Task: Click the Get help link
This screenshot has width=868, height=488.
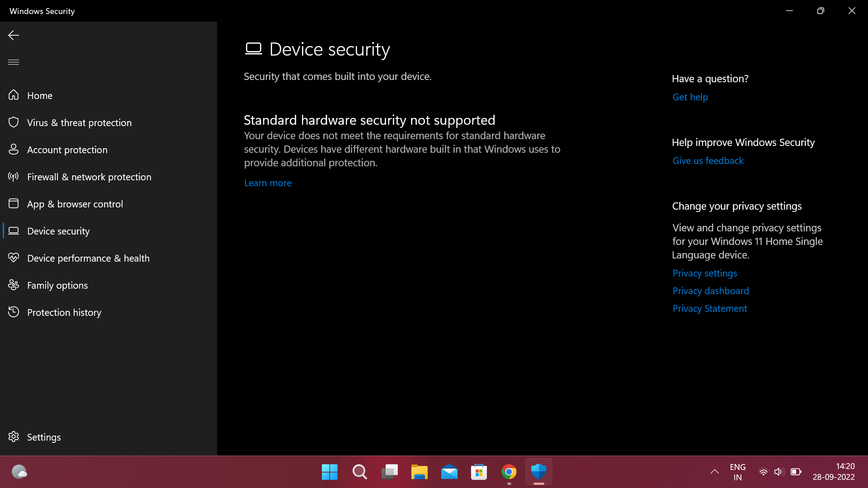Action: click(x=690, y=97)
